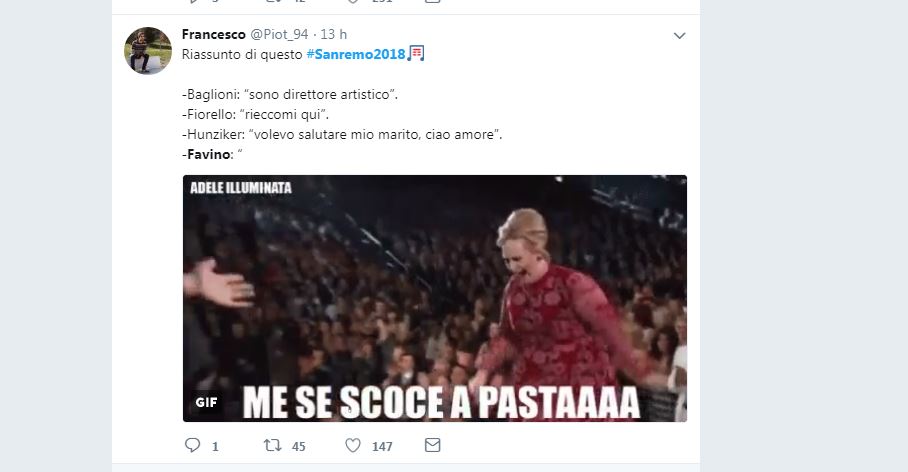The image size is (908, 472).
Task: Click the @Piot_94 username handle
Action: pyautogui.click(x=279, y=34)
